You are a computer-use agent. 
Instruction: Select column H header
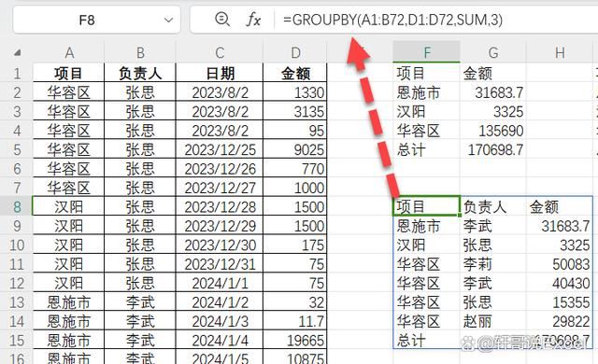point(560,52)
